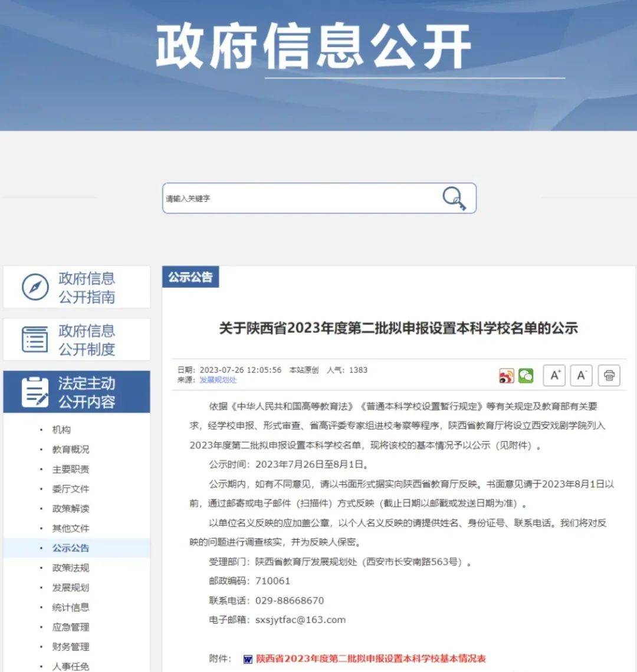Screen dimensions: 637x672
Task: Focus the keyword search input field
Action: click(319, 198)
